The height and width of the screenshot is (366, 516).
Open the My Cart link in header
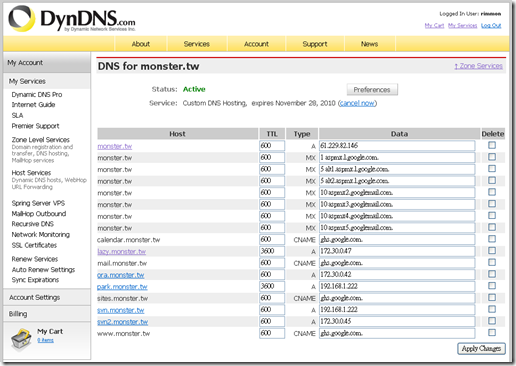(x=434, y=25)
